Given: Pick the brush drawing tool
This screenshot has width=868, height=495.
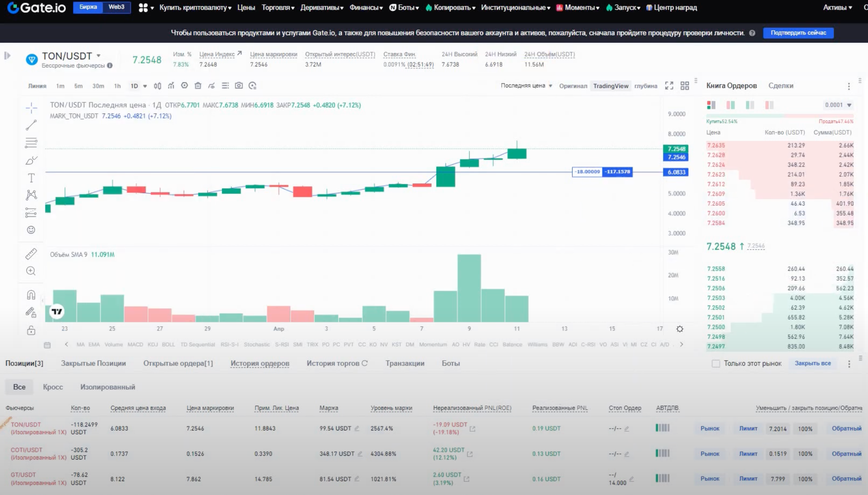Looking at the screenshot, I should (31, 160).
